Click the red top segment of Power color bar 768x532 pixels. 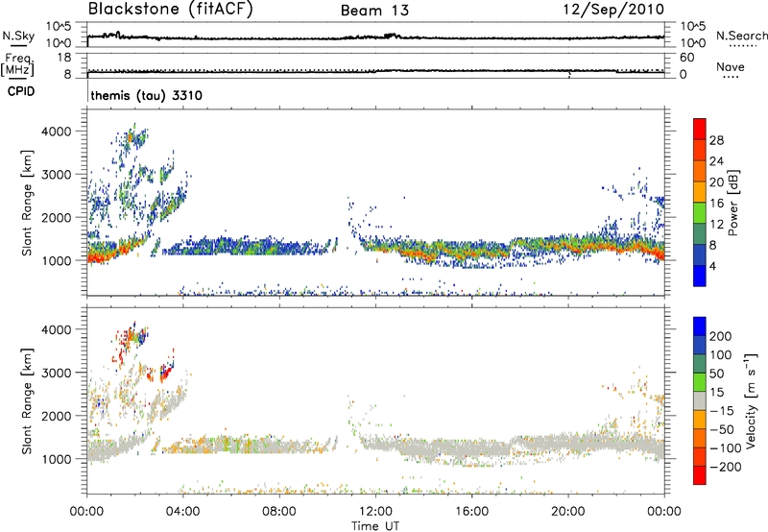700,129
